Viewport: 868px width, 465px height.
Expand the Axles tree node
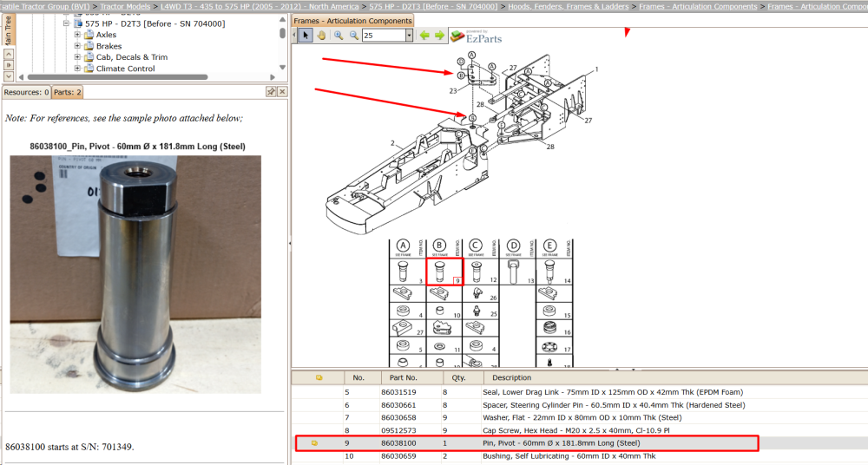pos(77,35)
